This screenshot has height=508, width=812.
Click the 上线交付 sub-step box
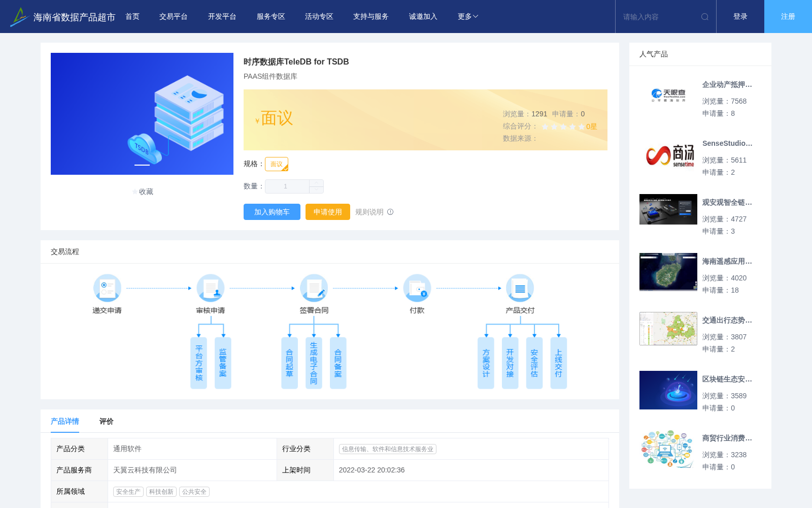pyautogui.click(x=559, y=363)
